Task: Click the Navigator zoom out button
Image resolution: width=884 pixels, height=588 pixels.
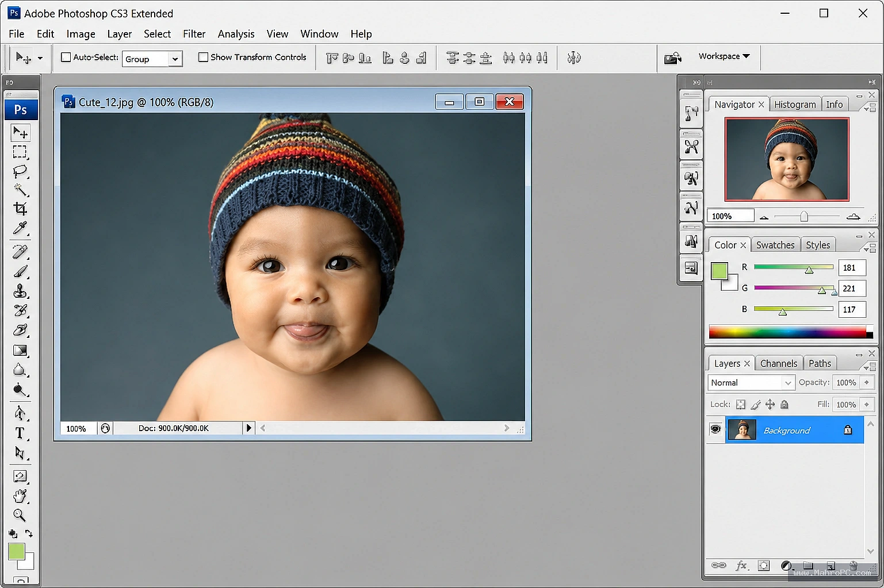Action: 764,217
